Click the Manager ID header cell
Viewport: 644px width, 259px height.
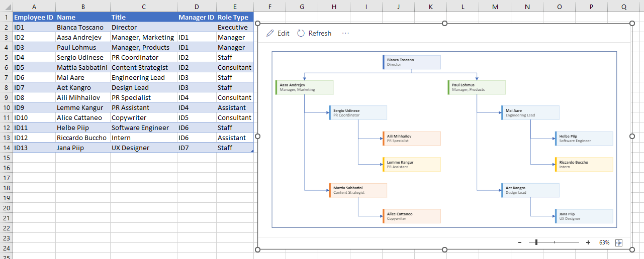tap(197, 17)
